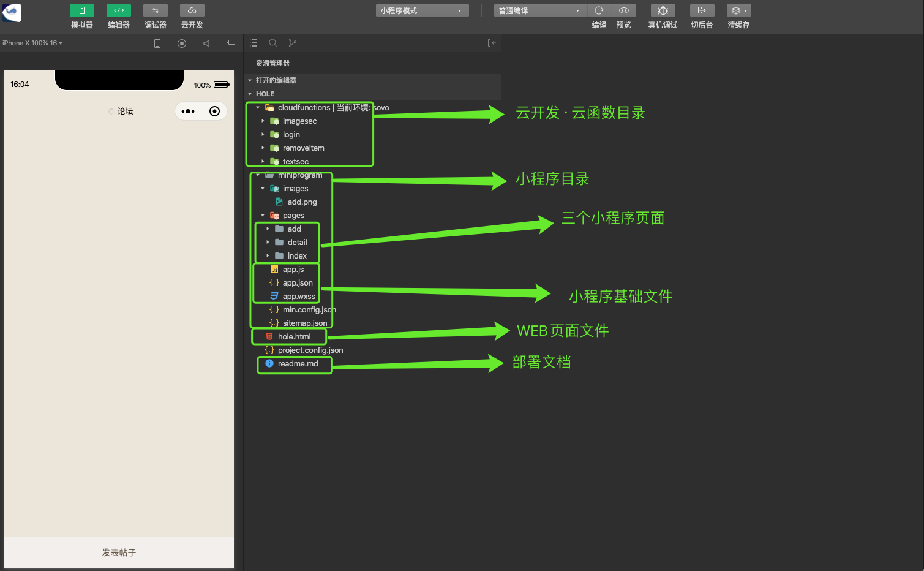Image resolution: width=924 pixels, height=571 pixels.
Task: Tap the capsule close circle button in simulator
Action: (x=214, y=112)
